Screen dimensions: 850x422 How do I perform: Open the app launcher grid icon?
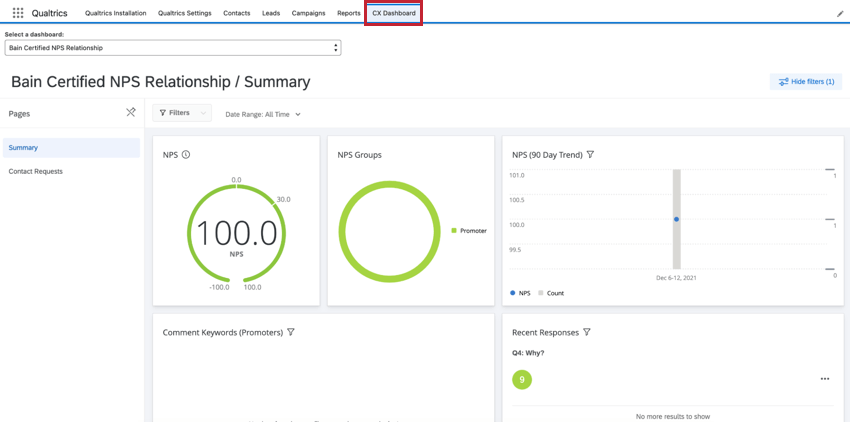point(18,13)
